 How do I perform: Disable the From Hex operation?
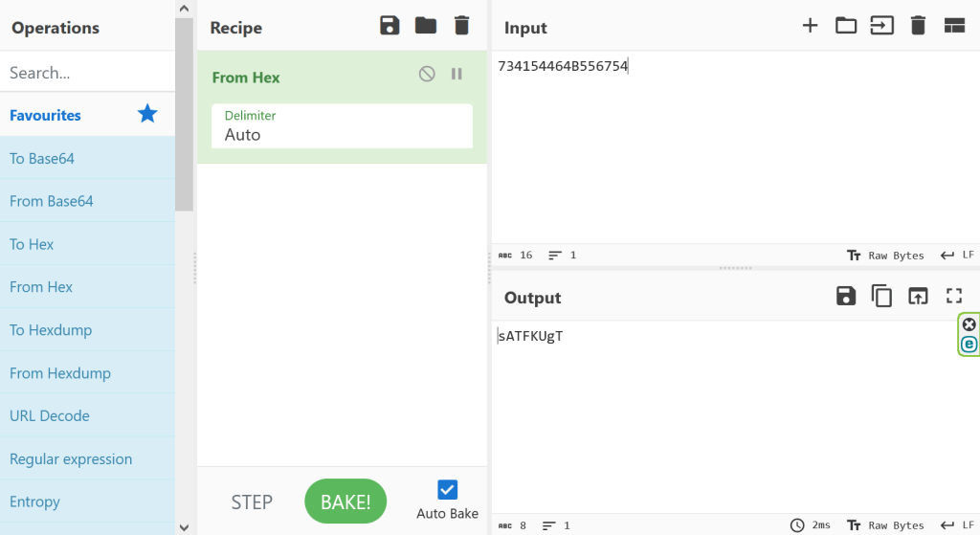point(427,74)
